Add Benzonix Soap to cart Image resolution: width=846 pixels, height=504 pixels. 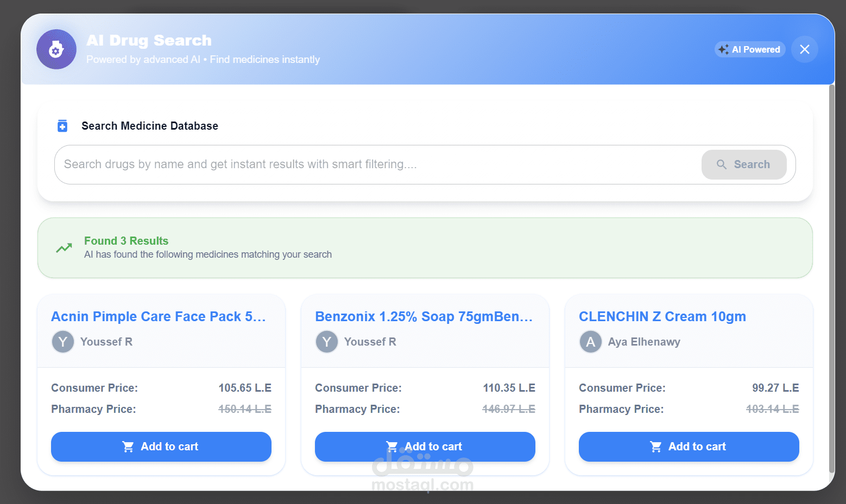point(425,446)
